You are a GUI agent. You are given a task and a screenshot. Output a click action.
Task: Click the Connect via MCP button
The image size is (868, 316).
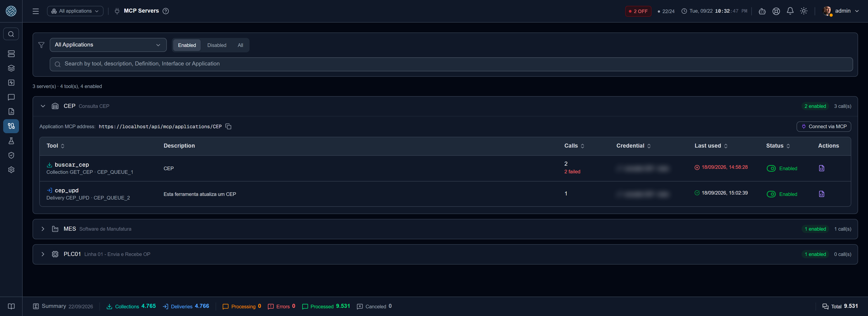[823, 127]
